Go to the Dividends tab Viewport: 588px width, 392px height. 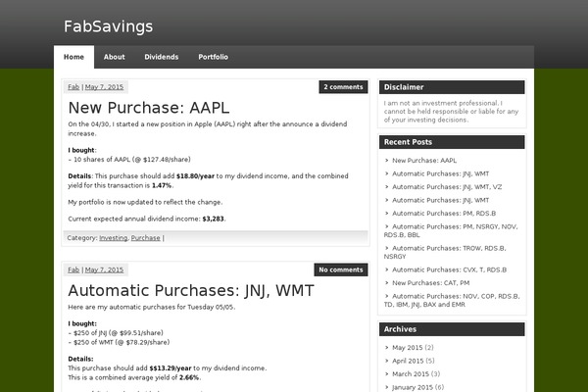pyautogui.click(x=162, y=57)
